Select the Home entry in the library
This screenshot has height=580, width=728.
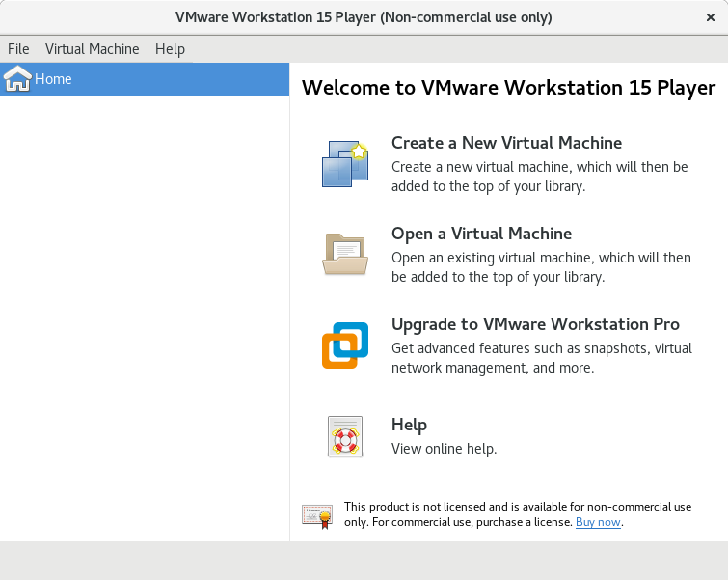click(x=145, y=79)
